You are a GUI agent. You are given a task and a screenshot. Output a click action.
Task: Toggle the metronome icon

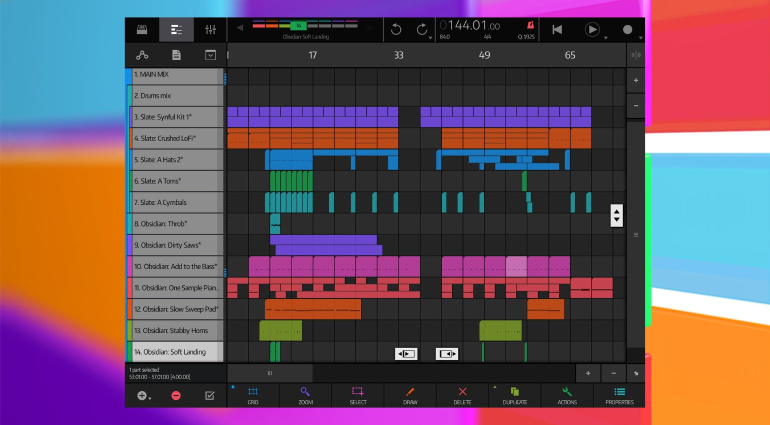[528, 25]
